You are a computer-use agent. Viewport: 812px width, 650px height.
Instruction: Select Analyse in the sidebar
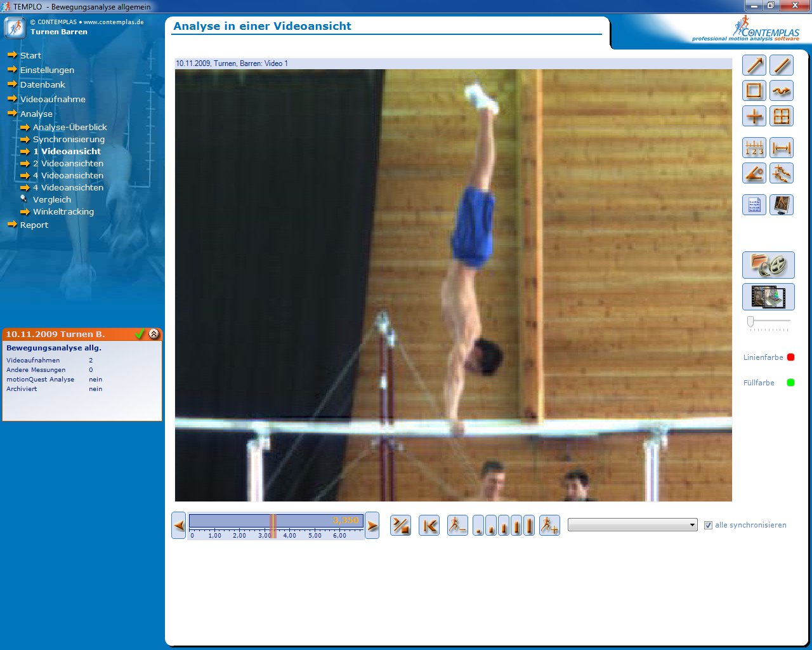[36, 114]
